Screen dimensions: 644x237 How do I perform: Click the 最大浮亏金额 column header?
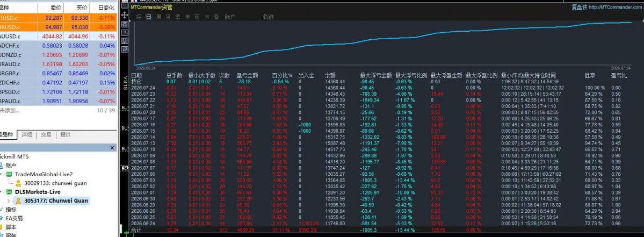click(376, 76)
